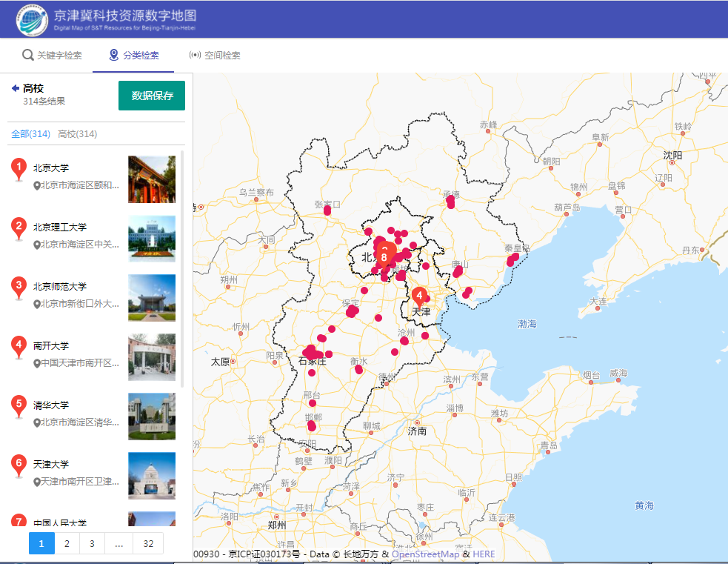
Task: Click the 数据保存 button
Action: [x=152, y=96]
